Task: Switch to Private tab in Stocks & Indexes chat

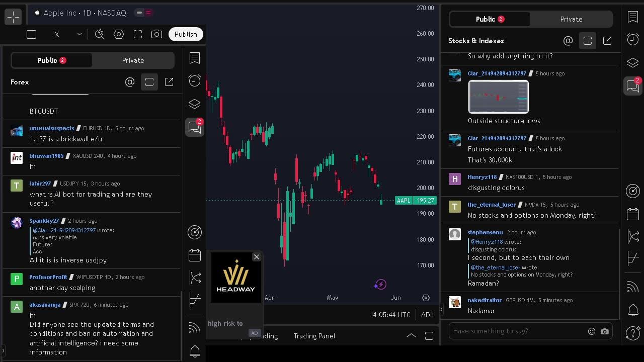Action: (x=571, y=19)
